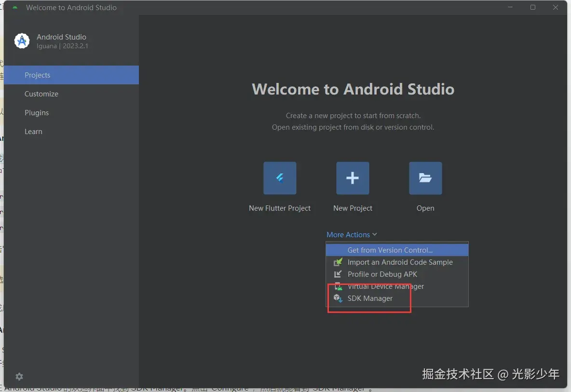
Task: Open settings via the gear icon
Action: point(19,377)
